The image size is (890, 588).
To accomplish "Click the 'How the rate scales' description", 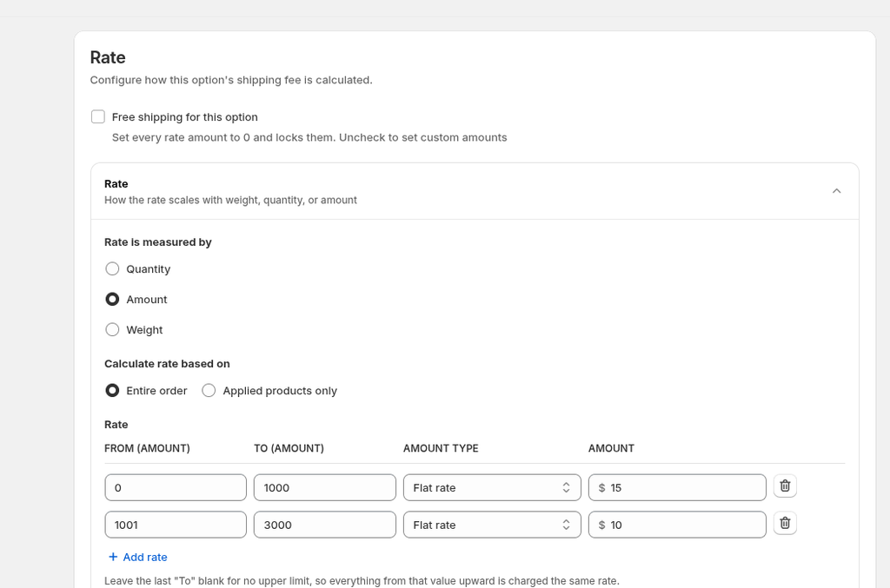I will [230, 200].
